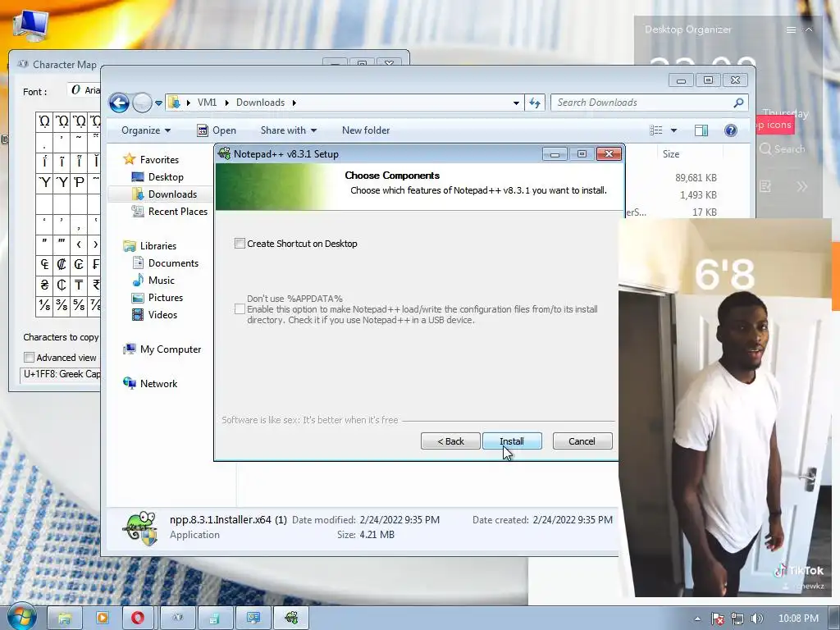Screen dimensions: 840x630
Task: Open the Desktop Organizer menu icon
Action: point(791,30)
